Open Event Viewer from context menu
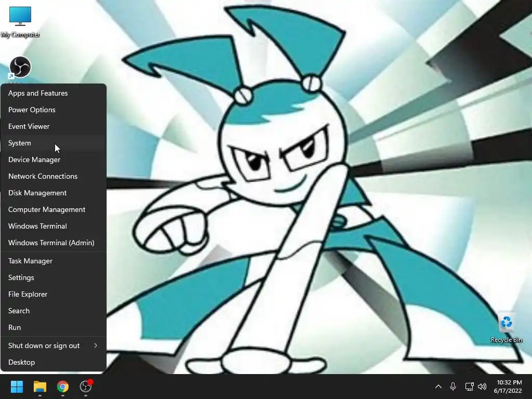This screenshot has width=532, height=399. pos(54,126)
